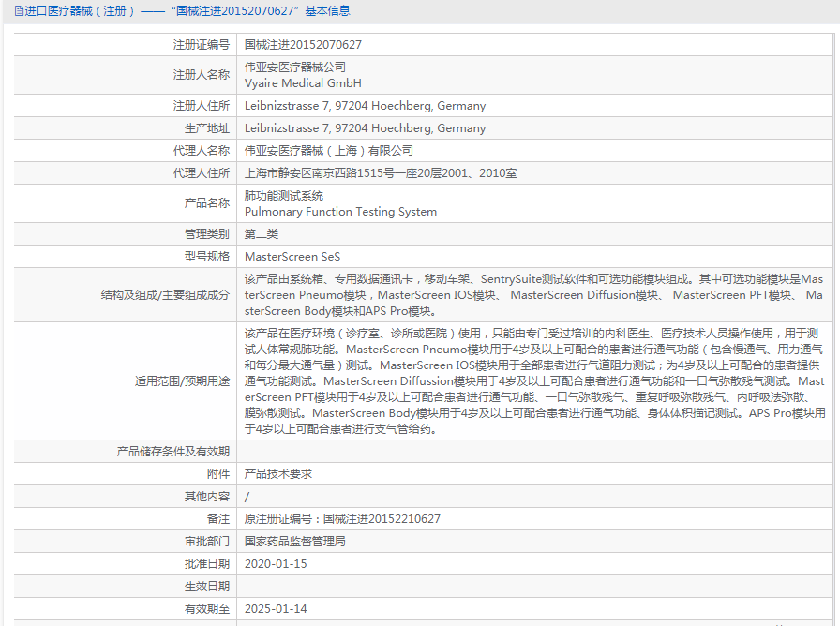Click the label '注册人住所'
The height and width of the screenshot is (626, 840).
(x=202, y=106)
